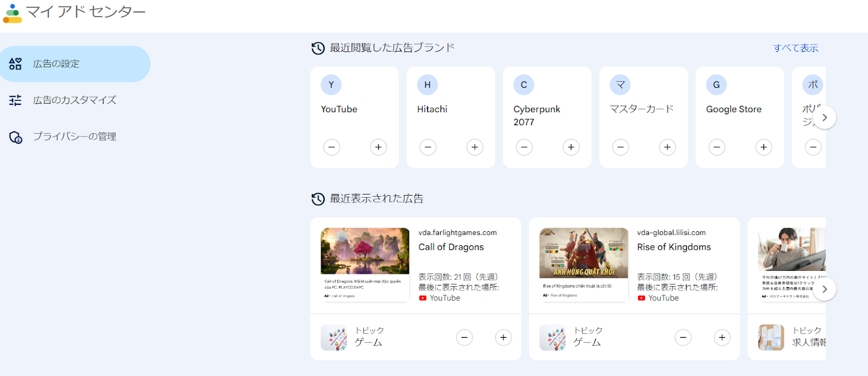
Task: Open 広告の設定 in the sidebar
Action: 75,64
